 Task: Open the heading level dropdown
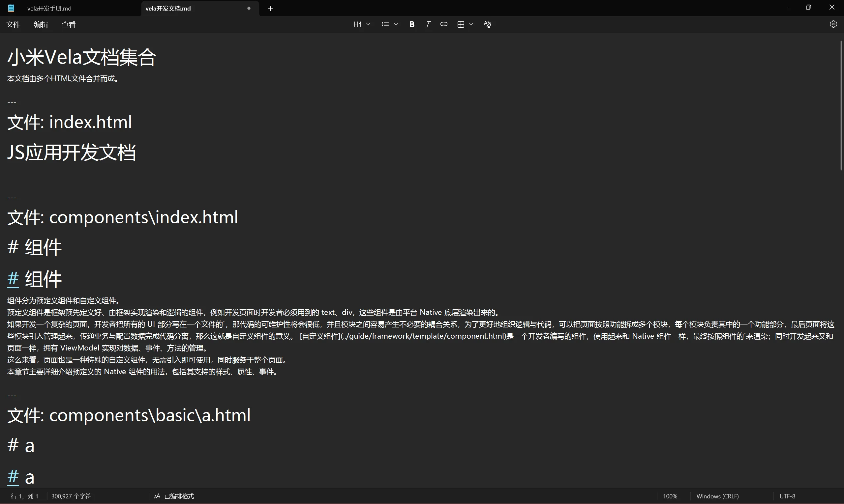coord(369,24)
